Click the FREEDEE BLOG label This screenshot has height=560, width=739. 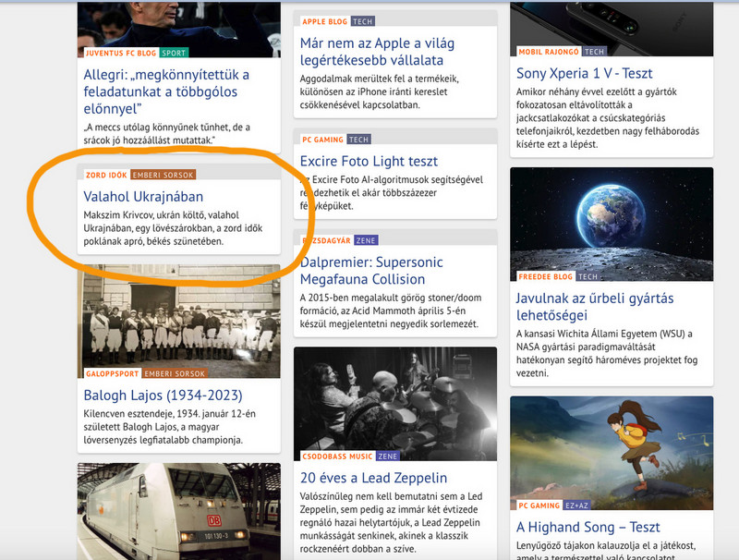[x=545, y=276]
